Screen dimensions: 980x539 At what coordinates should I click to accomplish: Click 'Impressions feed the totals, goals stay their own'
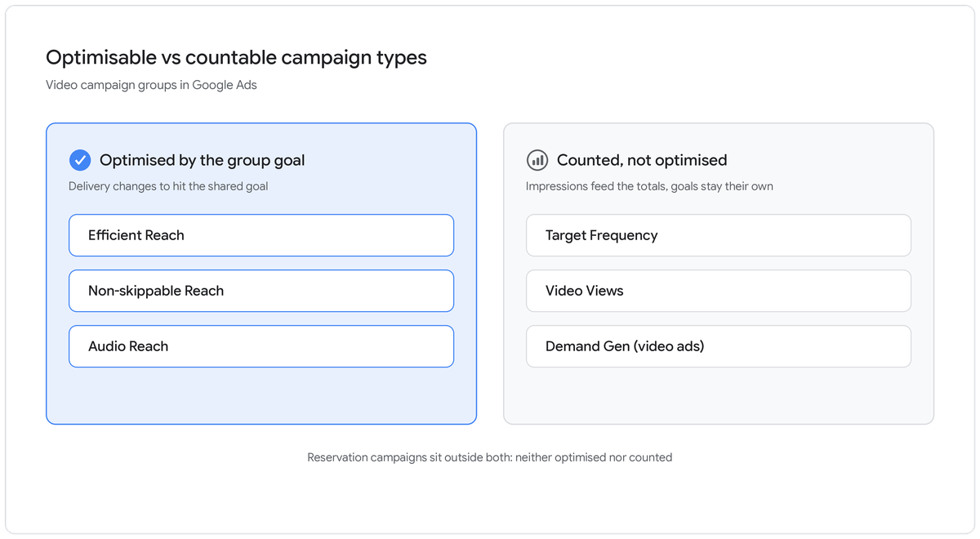point(649,186)
